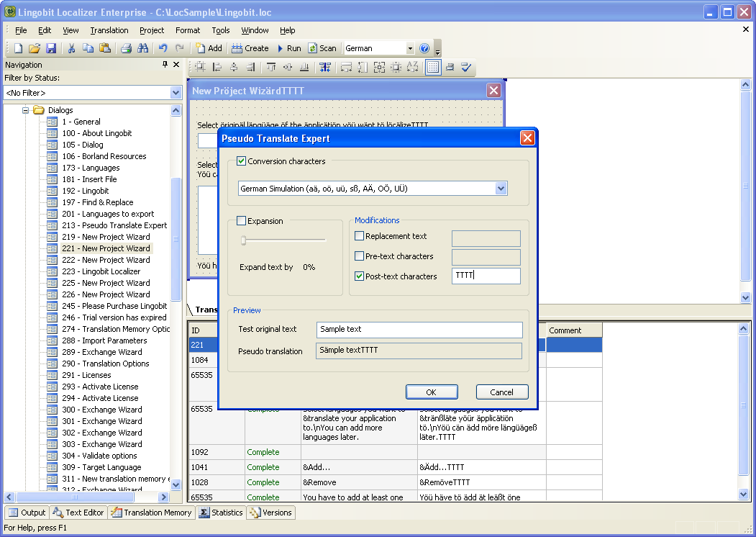The image size is (756, 537).
Task: Click the Post-text characters TTTT field
Action: 486,276
